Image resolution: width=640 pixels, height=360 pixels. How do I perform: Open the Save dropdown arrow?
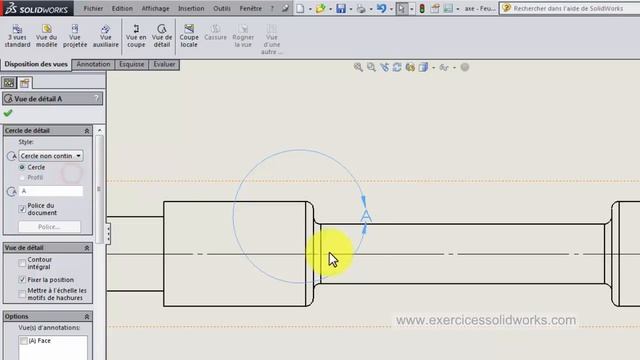click(x=351, y=9)
